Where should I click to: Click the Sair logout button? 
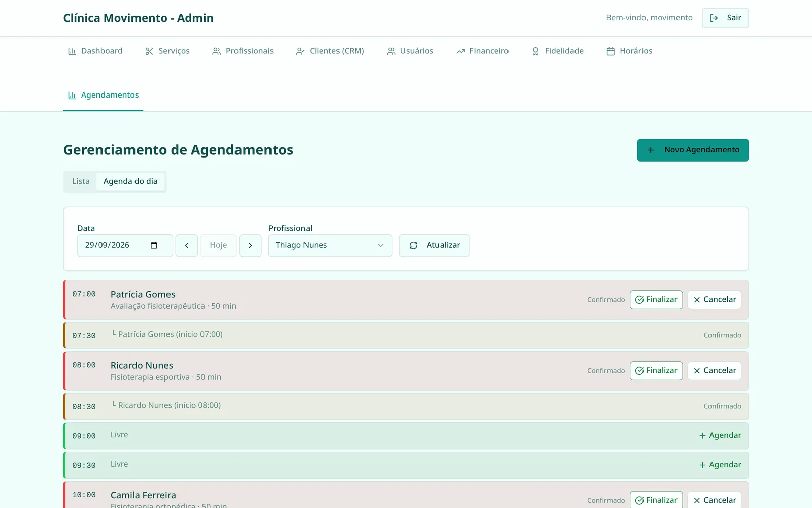coord(725,18)
